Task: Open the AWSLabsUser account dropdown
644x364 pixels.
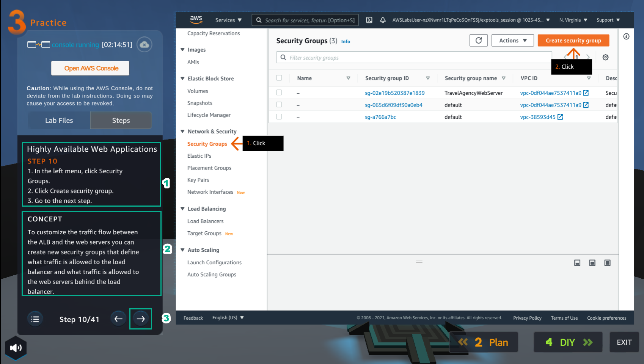Action: point(471,20)
